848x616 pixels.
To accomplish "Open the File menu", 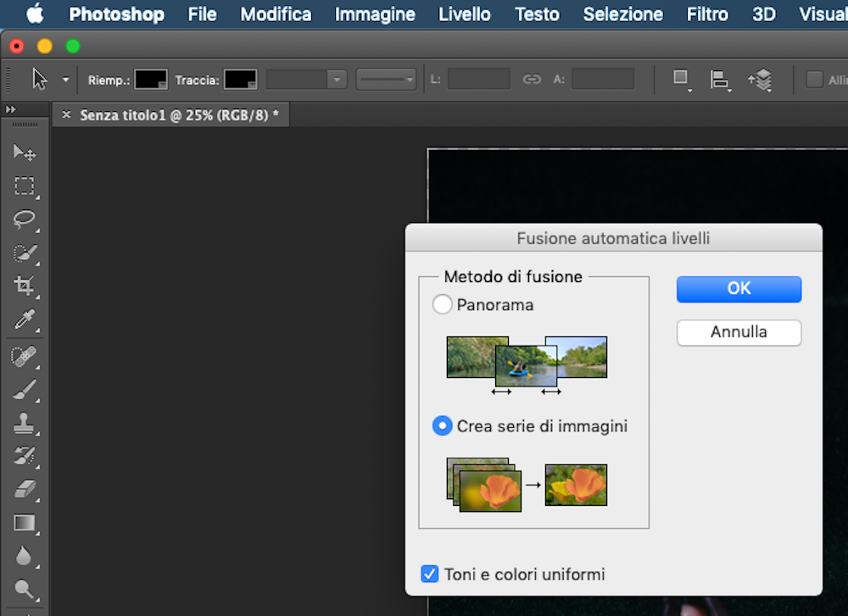I will [203, 14].
